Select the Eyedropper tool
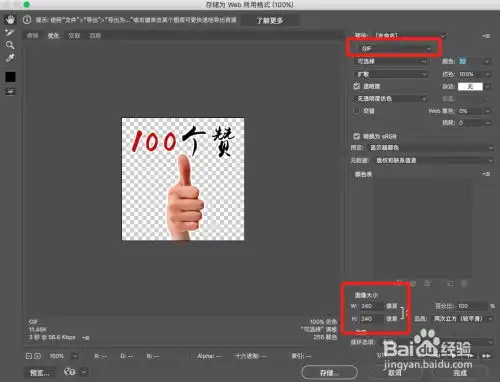Image resolution: width=500 pixels, height=382 pixels. pos(10,58)
